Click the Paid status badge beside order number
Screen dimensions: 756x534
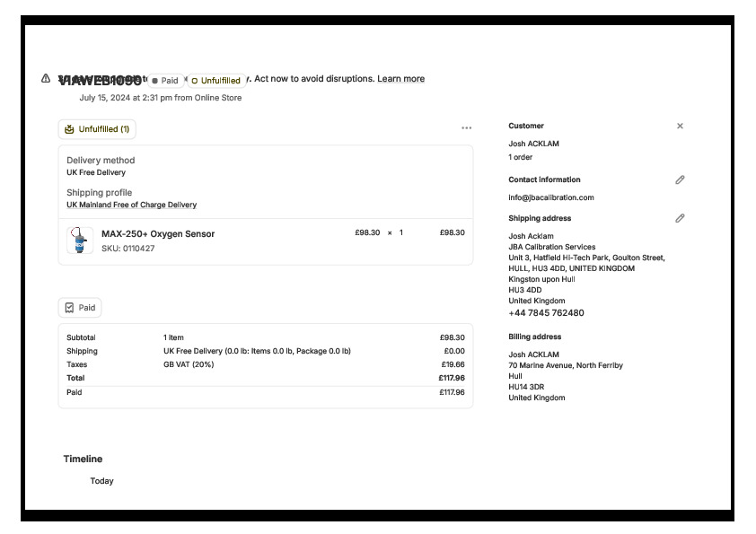(x=165, y=81)
